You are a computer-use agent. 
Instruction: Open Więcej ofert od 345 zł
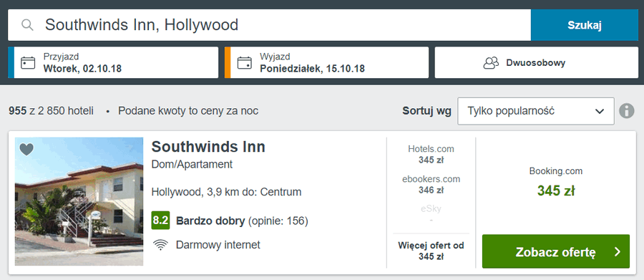[x=431, y=251]
